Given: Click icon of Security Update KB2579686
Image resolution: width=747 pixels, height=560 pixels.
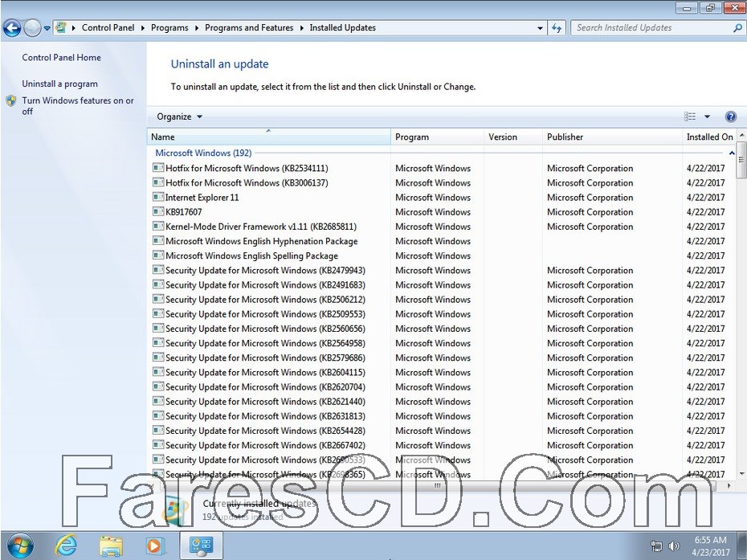Looking at the screenshot, I should point(158,358).
